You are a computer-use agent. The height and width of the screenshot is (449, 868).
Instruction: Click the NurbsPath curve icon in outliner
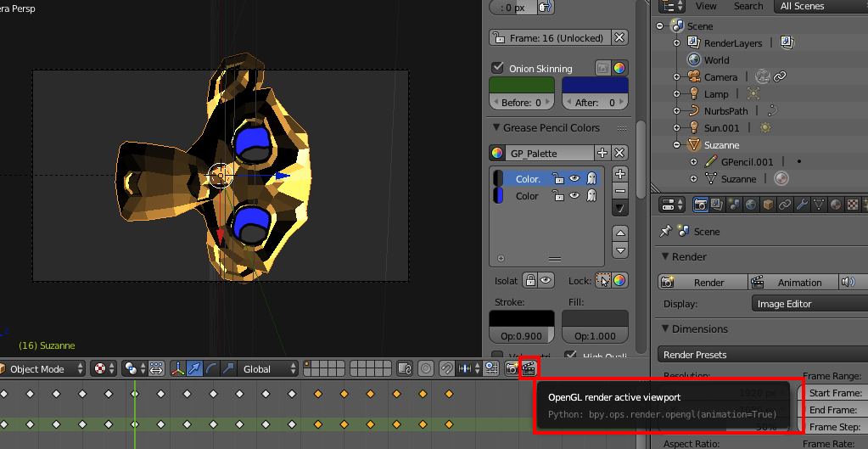tap(693, 110)
